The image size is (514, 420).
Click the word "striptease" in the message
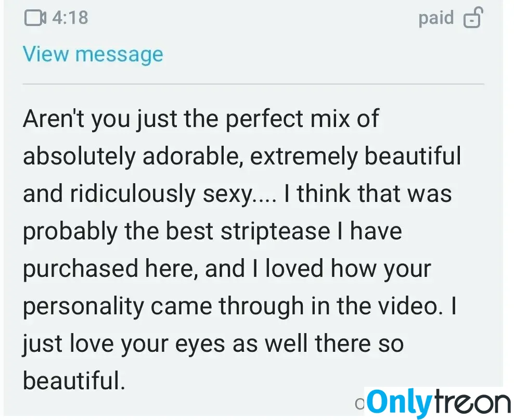(x=275, y=232)
